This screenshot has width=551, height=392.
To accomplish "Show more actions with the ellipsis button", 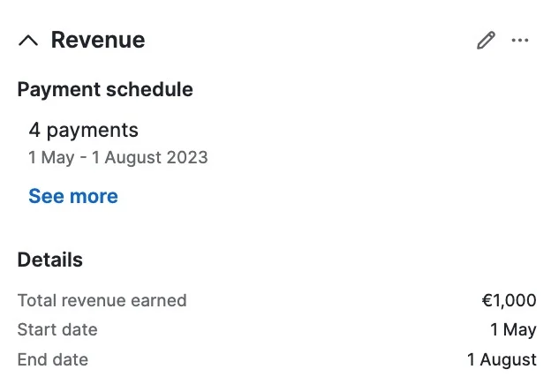I will point(520,40).
